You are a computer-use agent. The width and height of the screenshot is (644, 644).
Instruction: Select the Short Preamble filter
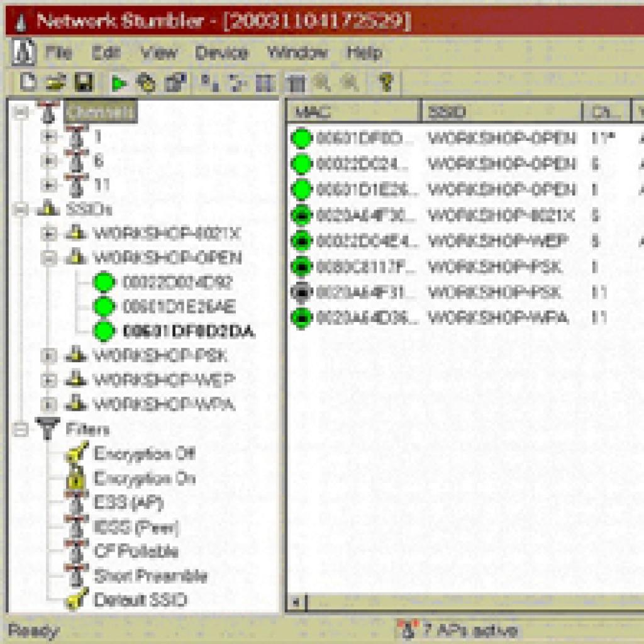coord(150,576)
